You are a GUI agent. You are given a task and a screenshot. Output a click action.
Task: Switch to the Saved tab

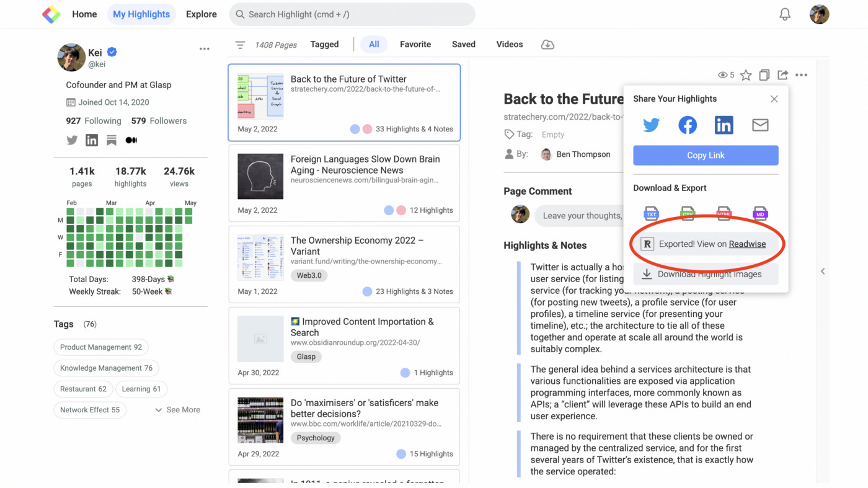(464, 44)
